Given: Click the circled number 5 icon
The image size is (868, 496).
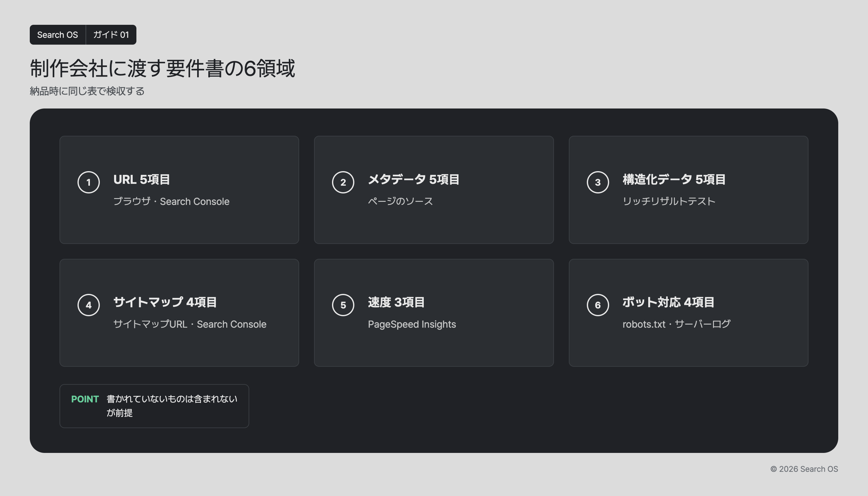Looking at the screenshot, I should [343, 305].
